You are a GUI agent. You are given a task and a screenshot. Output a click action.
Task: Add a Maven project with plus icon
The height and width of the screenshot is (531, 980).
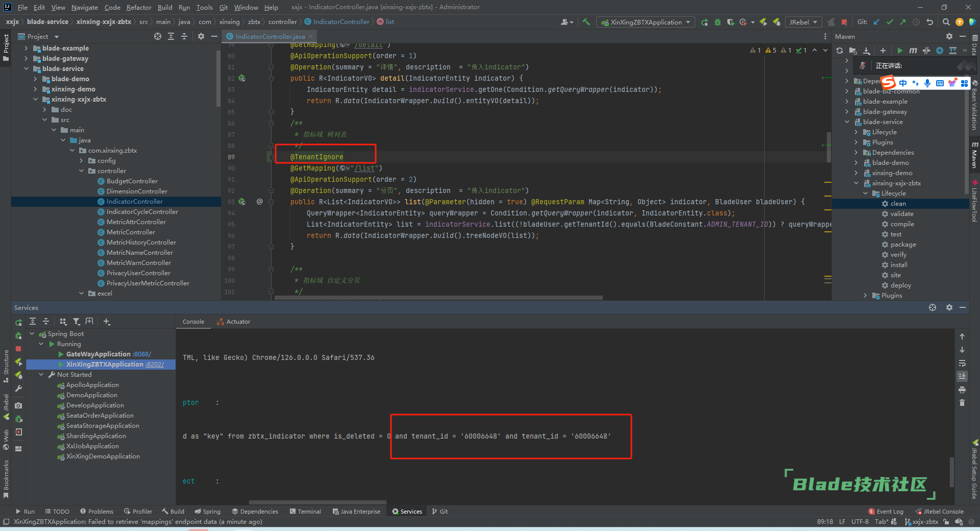click(x=883, y=51)
